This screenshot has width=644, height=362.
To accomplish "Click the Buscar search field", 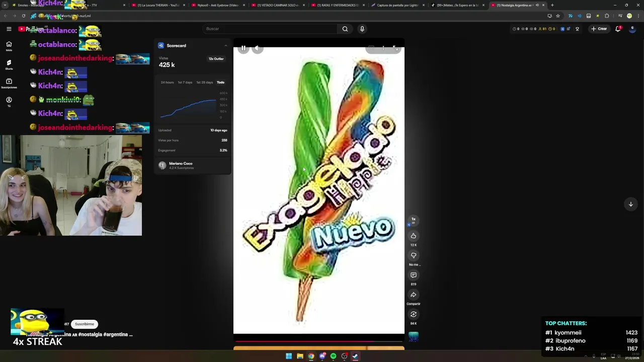I will [x=269, y=29].
